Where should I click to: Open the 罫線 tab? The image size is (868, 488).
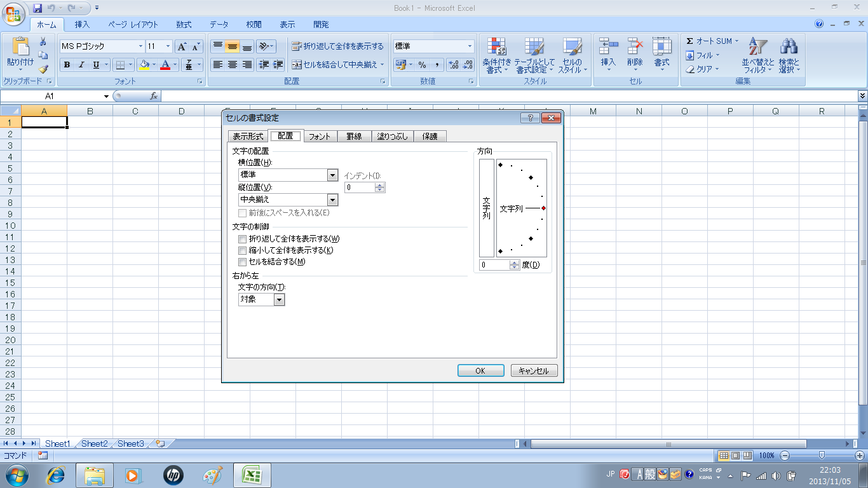(354, 136)
